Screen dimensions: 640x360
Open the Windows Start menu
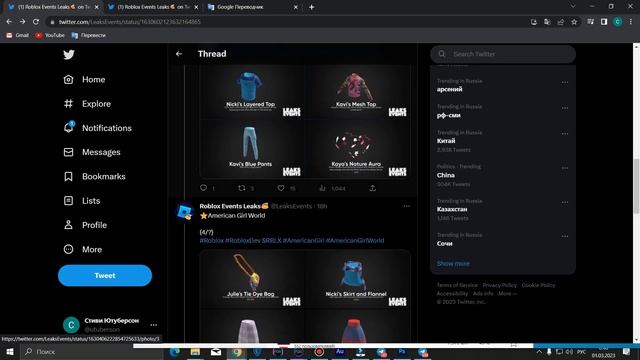tap(9, 352)
